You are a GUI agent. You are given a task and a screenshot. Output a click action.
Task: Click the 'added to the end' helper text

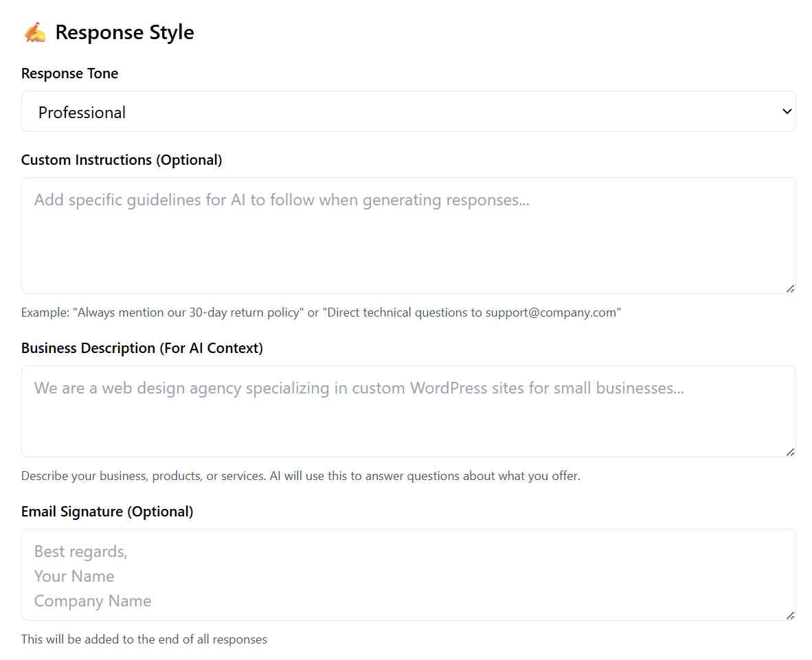click(144, 639)
